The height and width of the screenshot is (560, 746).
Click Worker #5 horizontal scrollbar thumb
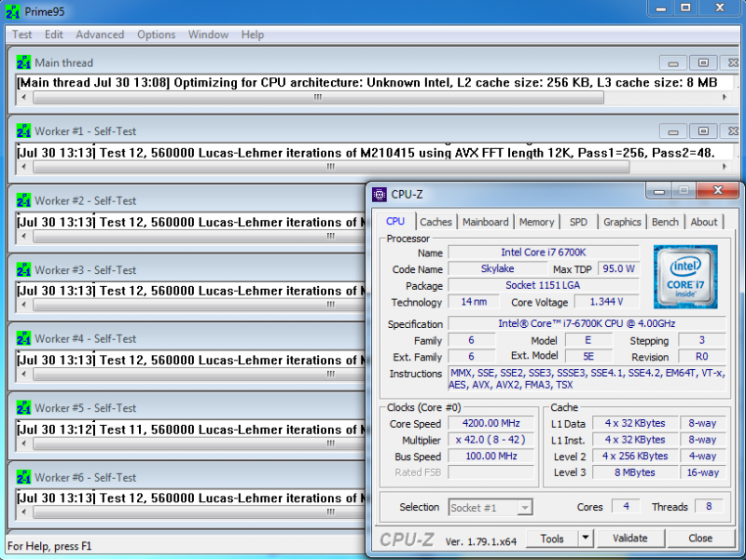[199, 444]
